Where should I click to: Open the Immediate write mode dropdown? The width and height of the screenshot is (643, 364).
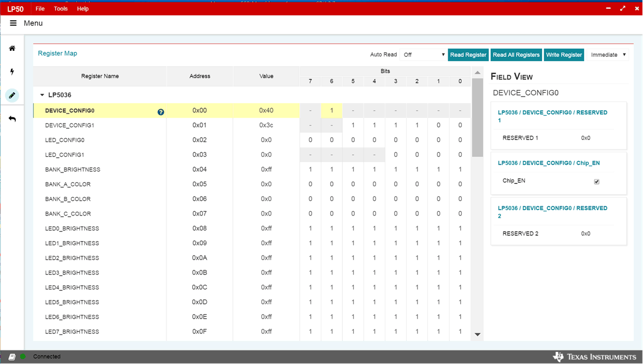click(x=608, y=55)
